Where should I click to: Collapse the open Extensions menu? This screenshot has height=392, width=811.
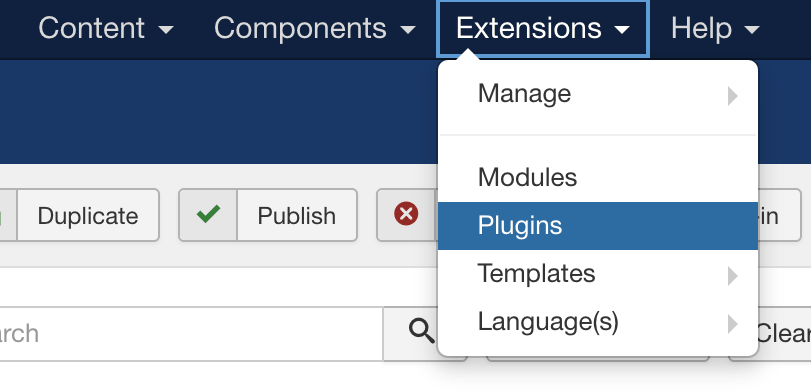[543, 28]
